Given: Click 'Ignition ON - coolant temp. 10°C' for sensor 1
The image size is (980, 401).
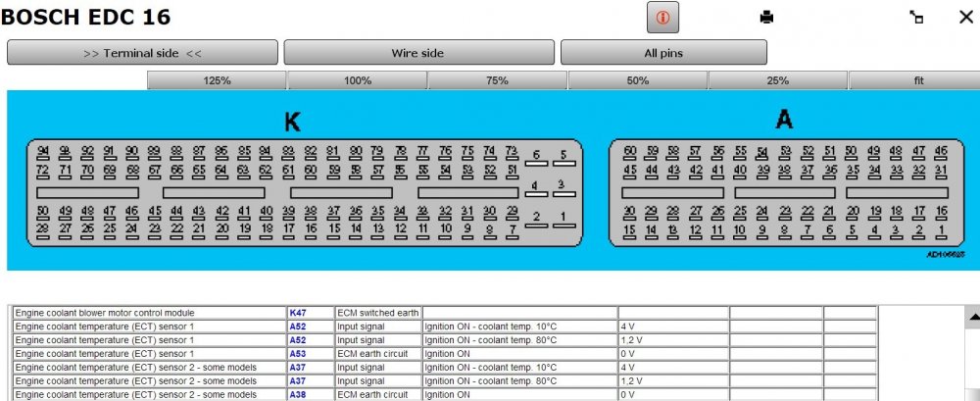Looking at the screenshot, I should click(x=519, y=326).
